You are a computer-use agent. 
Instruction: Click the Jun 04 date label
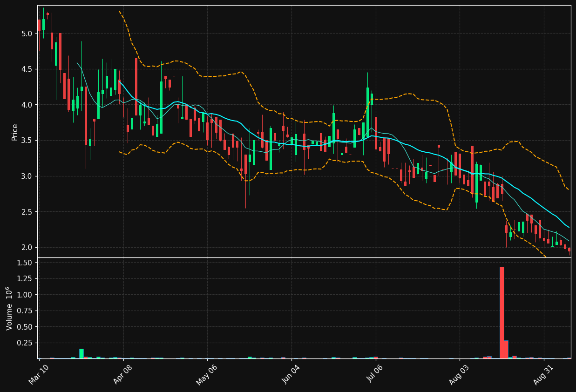[291, 375]
